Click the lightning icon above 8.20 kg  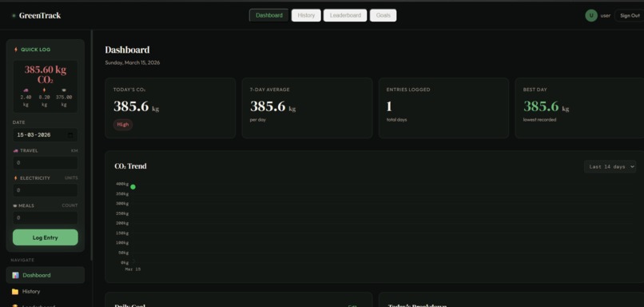pyautogui.click(x=45, y=90)
